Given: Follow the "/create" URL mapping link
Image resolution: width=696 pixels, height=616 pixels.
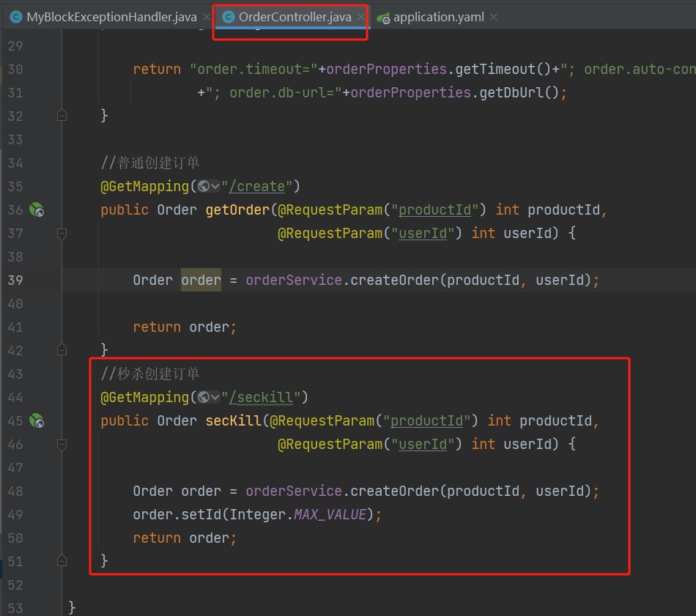Looking at the screenshot, I should (x=256, y=186).
